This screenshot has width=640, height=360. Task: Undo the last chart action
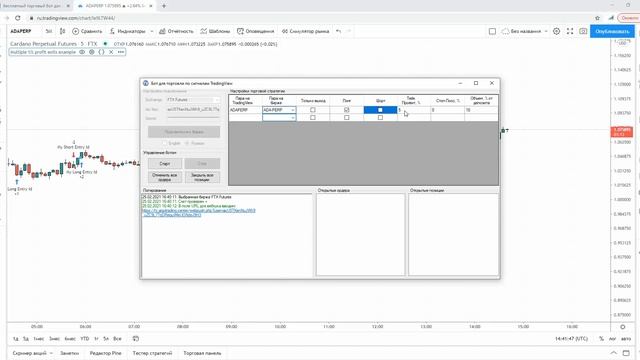click(338, 31)
